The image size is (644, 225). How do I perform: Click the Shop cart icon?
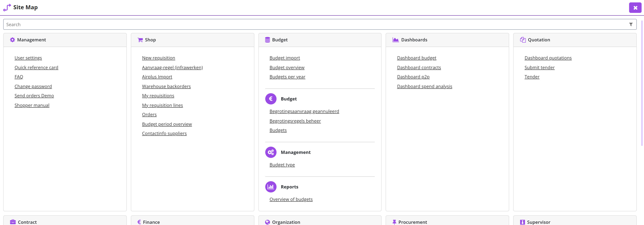click(140, 40)
